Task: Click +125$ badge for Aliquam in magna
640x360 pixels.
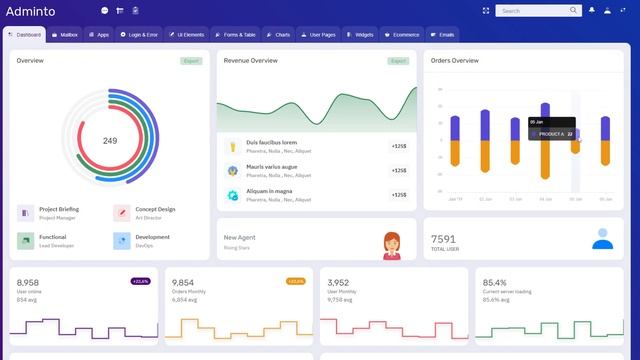Action: (399, 195)
